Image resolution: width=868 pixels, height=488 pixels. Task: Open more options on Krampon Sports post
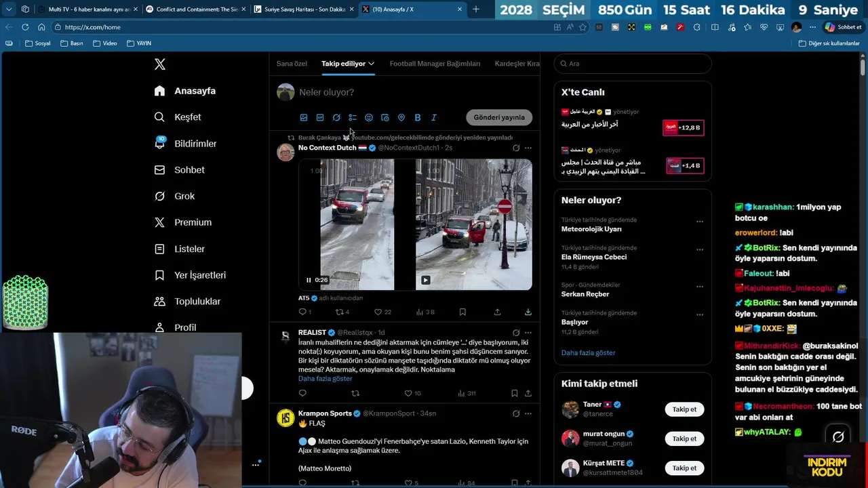528,413
